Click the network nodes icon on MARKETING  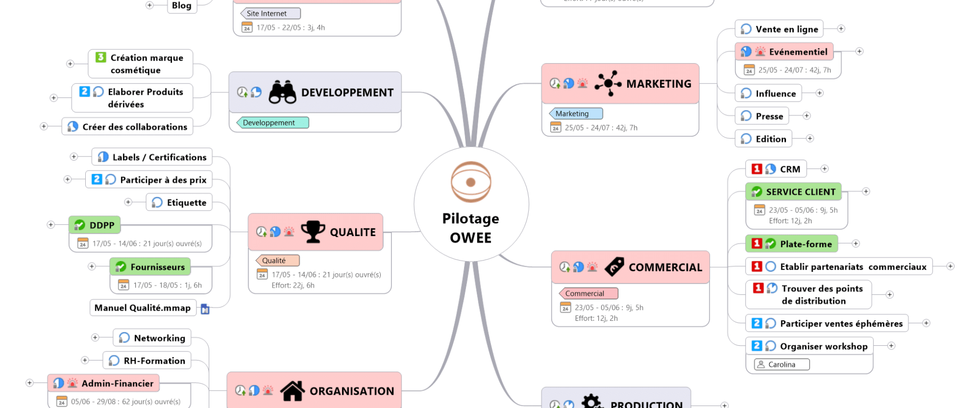click(608, 84)
